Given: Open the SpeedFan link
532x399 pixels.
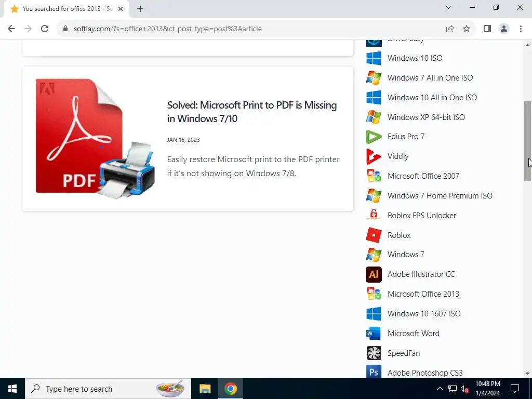Looking at the screenshot, I should click(x=404, y=353).
